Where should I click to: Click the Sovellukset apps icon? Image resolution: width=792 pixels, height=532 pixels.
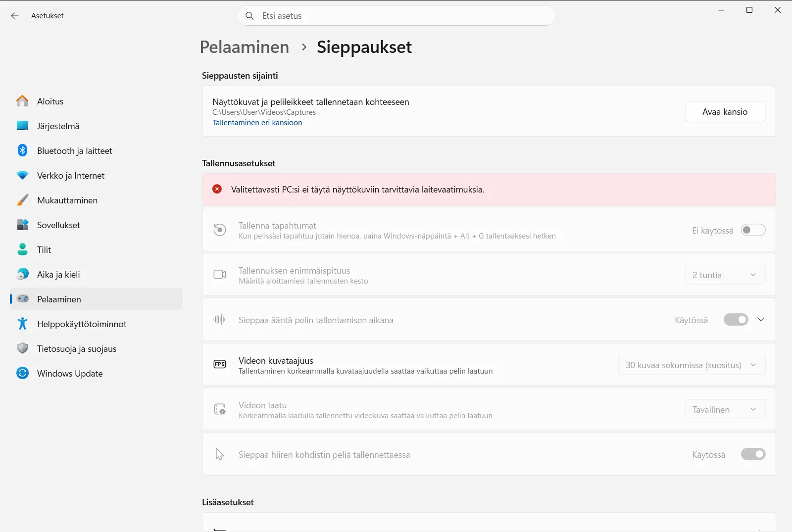(x=22, y=225)
